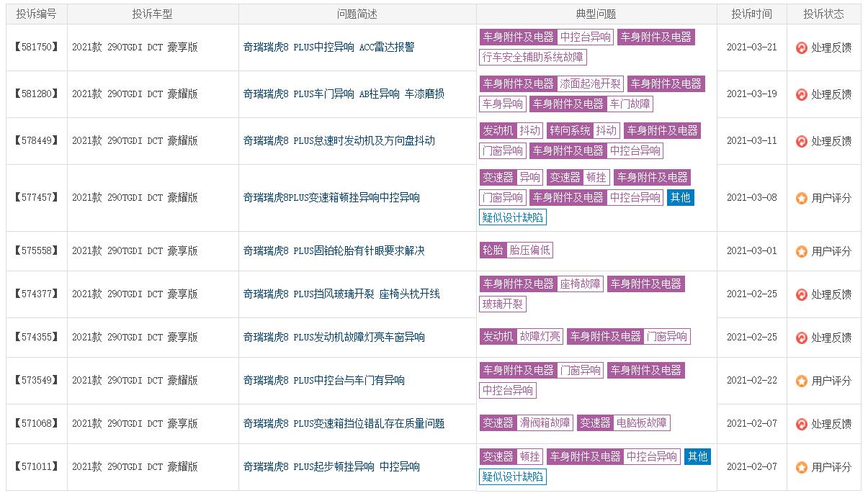Click the red status icon for complaint 581750

tap(802, 48)
